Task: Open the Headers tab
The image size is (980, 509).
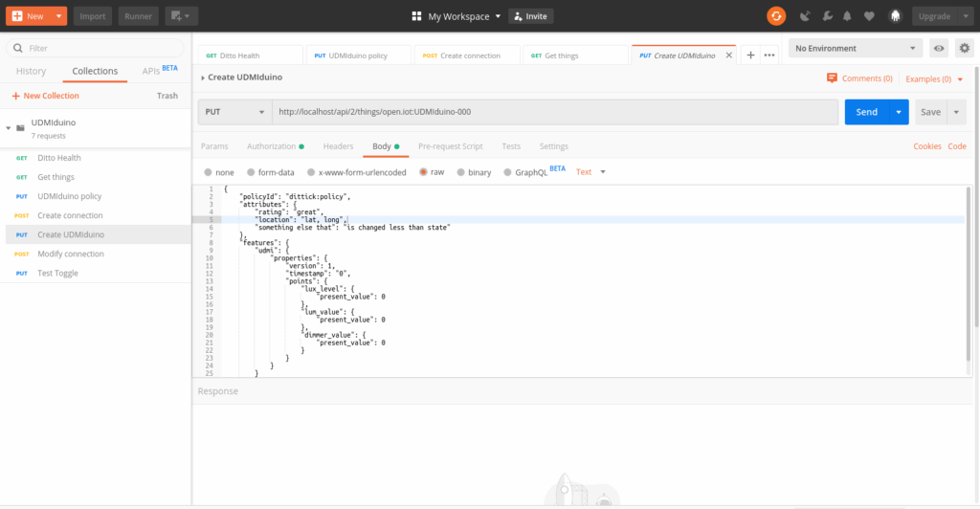Action: click(338, 146)
